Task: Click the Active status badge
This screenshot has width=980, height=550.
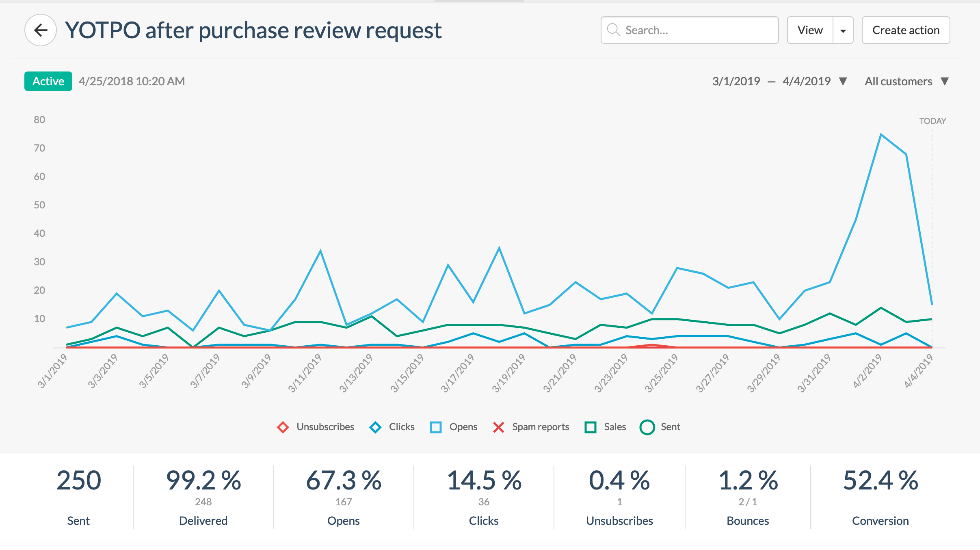Action: click(48, 81)
